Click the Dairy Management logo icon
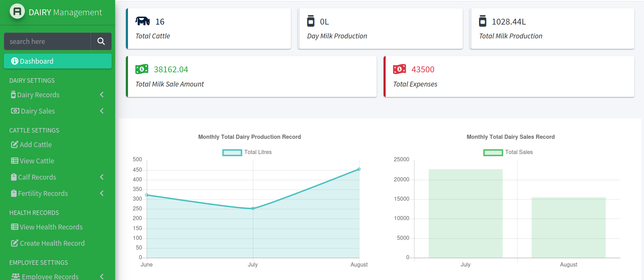Screen dimensions: 644x280 (17, 11)
